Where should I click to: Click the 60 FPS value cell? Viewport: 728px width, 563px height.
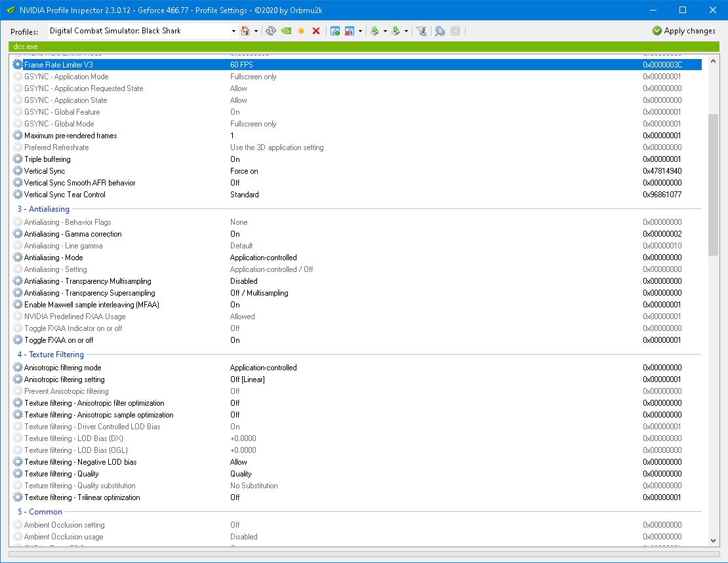click(x=241, y=64)
